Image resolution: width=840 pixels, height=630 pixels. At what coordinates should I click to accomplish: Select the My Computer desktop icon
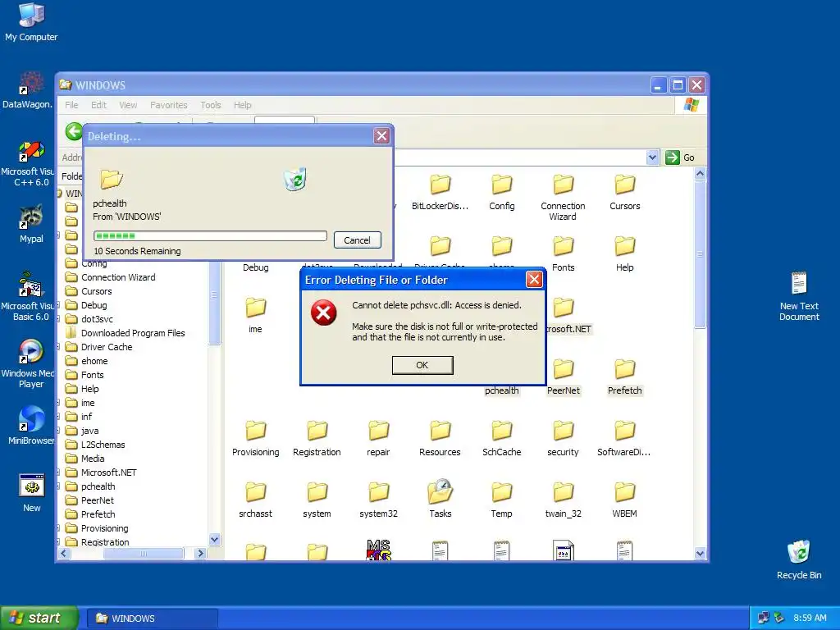(x=31, y=22)
